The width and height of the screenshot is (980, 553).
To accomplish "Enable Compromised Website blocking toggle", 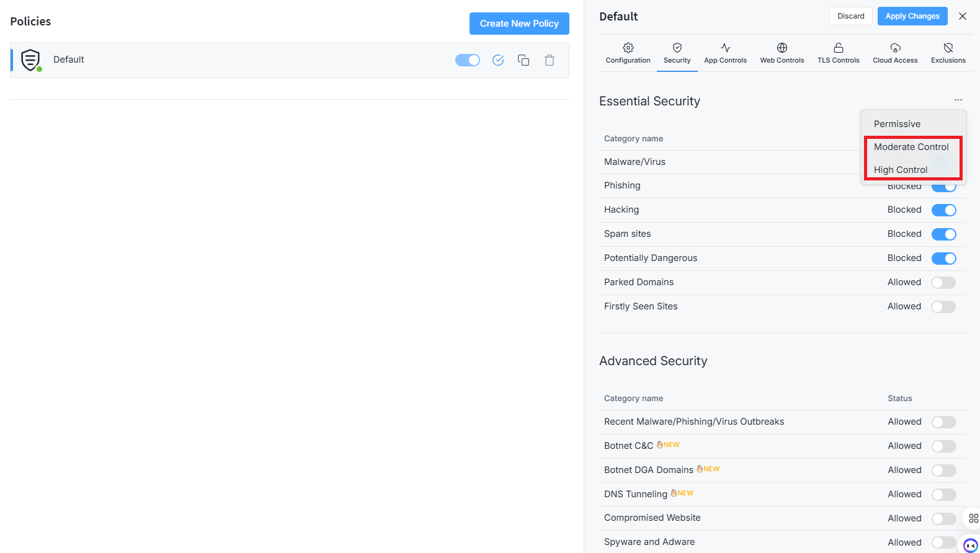I will pos(943,519).
